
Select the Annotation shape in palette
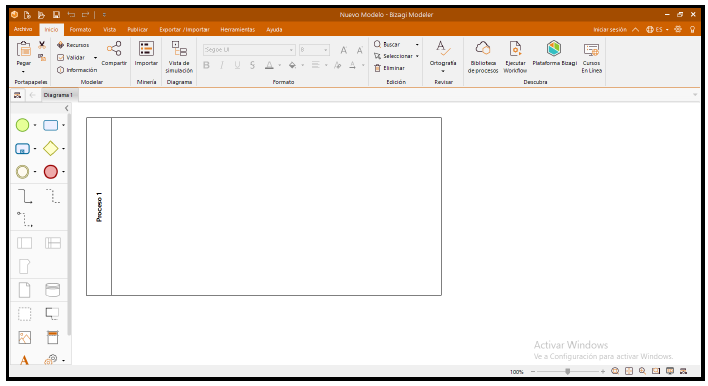(52, 313)
